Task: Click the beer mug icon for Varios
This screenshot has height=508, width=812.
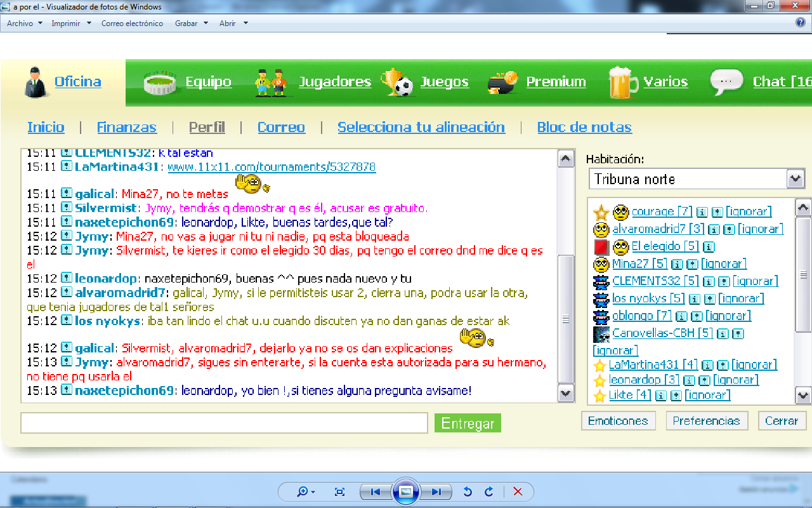Action: (623, 83)
